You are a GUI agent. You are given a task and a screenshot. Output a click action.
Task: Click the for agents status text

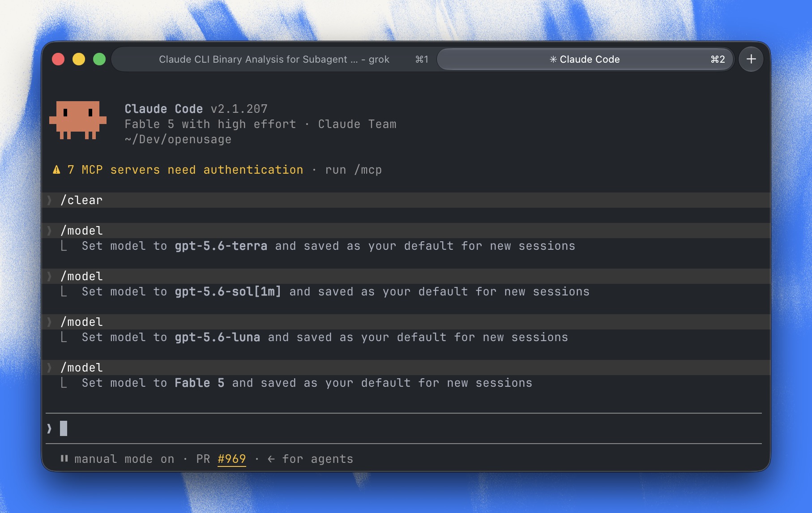click(318, 459)
